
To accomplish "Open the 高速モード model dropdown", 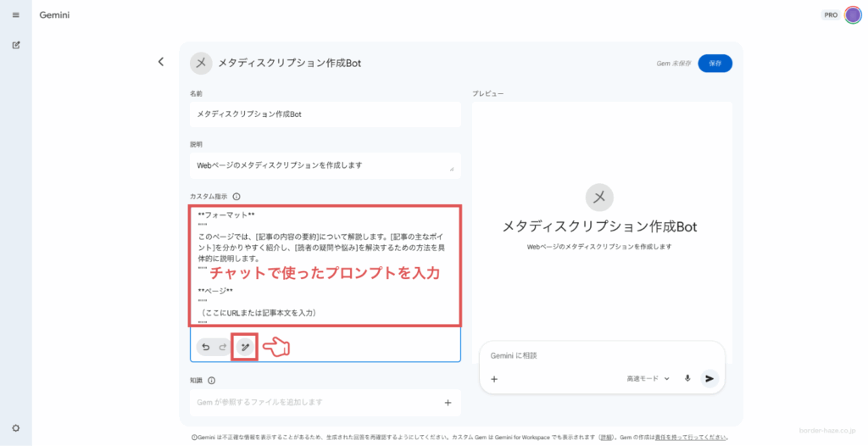I will click(648, 379).
